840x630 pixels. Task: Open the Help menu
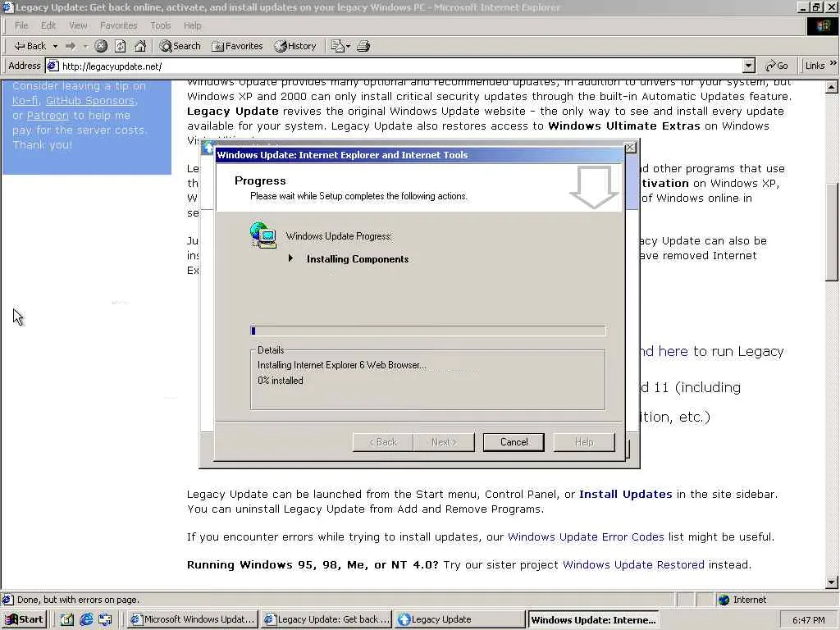pyautogui.click(x=192, y=25)
